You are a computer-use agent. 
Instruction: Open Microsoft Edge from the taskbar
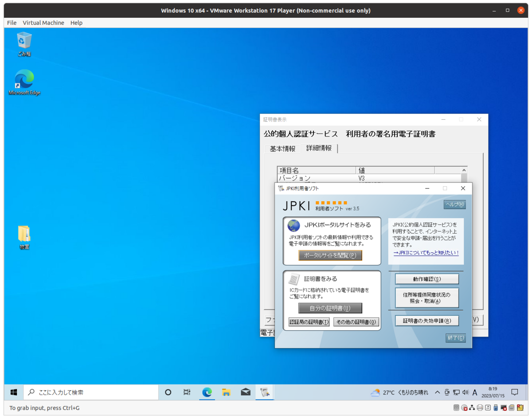coord(207,392)
